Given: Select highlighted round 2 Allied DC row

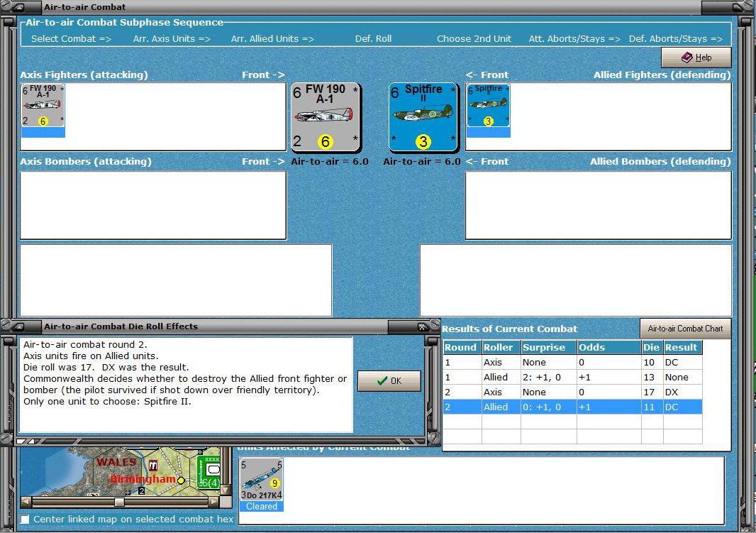Looking at the screenshot, I should [572, 407].
